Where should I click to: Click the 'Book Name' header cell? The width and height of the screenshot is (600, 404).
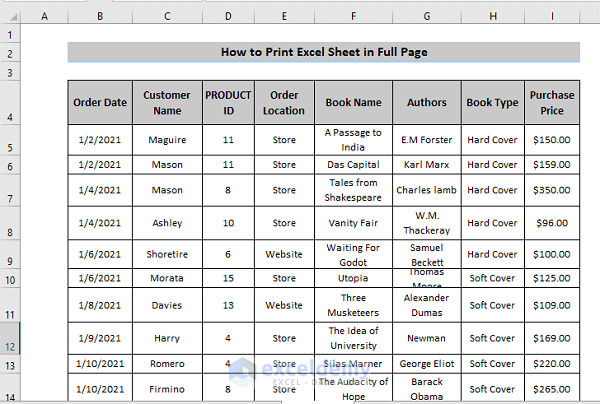pyautogui.click(x=354, y=103)
